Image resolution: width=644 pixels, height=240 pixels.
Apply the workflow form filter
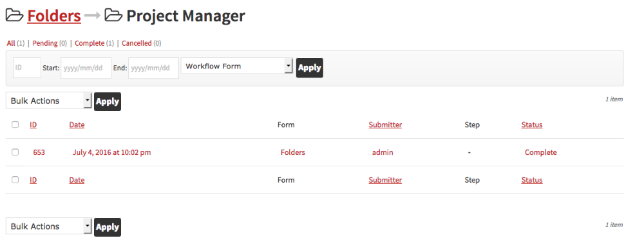pyautogui.click(x=310, y=68)
